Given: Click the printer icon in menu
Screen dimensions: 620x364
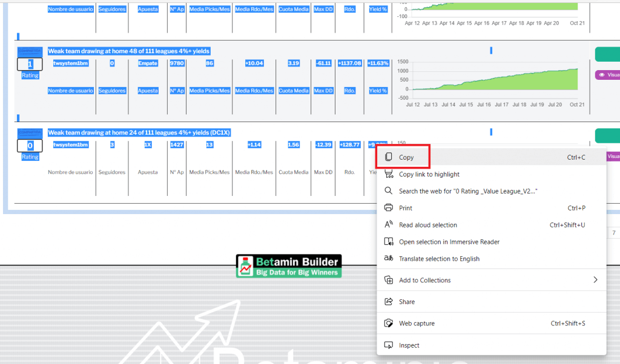Looking at the screenshot, I should [x=389, y=207].
